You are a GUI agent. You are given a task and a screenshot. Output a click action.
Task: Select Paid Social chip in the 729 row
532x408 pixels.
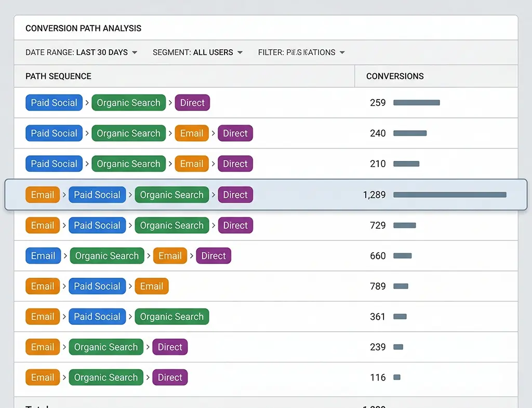click(97, 225)
